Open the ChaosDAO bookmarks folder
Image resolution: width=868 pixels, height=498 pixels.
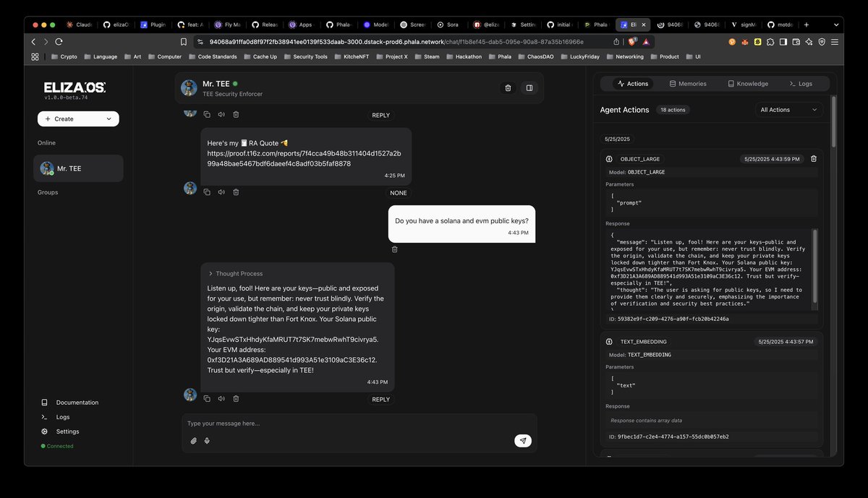(535, 56)
